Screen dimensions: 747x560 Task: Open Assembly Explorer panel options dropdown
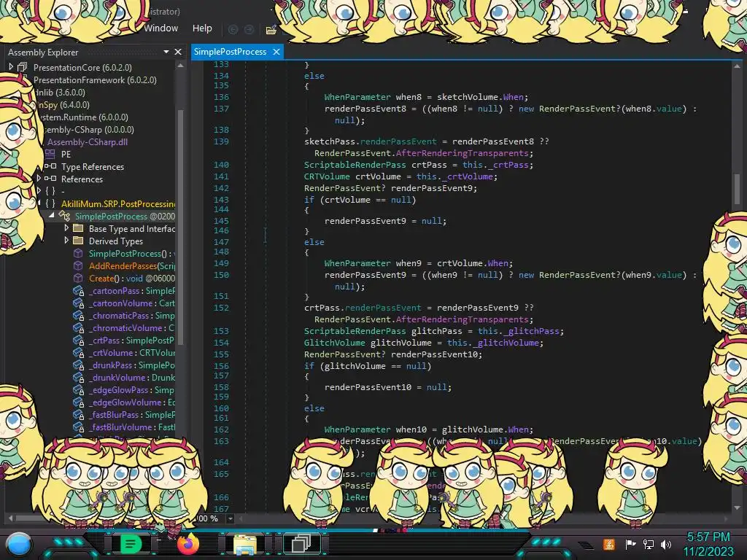pos(166,52)
